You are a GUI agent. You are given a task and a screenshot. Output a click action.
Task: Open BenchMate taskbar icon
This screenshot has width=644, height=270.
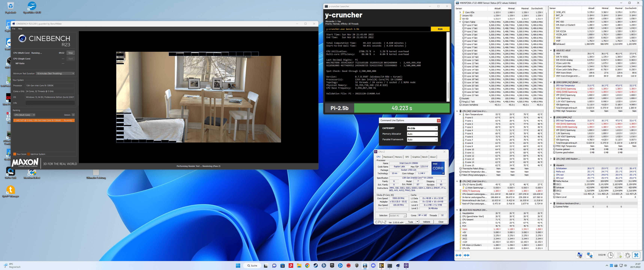point(382,265)
